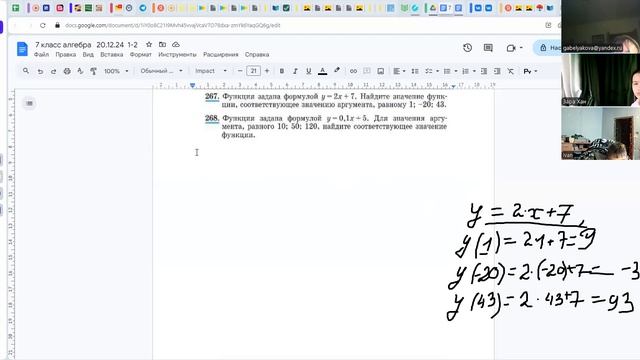Screen dimensions: 640x360
Task: Show document outline in left sidebar
Action: pyautogui.click(x=29, y=103)
